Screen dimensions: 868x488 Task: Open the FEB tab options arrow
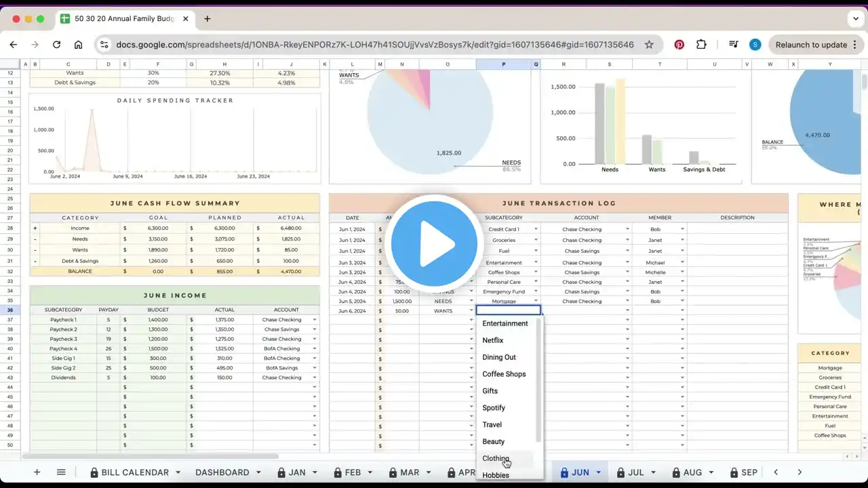[x=370, y=472]
